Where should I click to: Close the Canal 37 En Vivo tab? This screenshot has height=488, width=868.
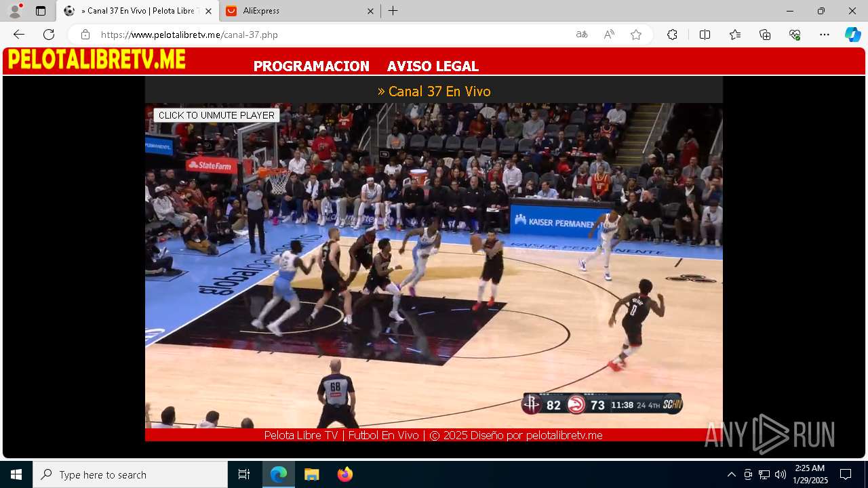coord(208,11)
